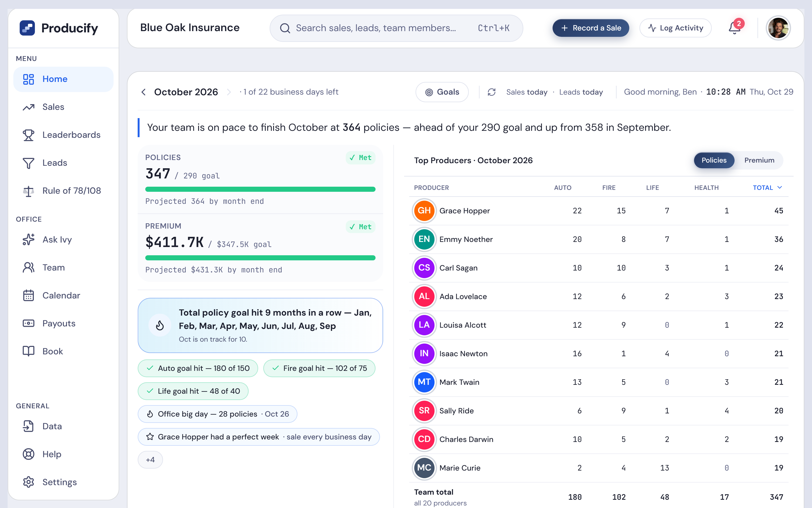The height and width of the screenshot is (508, 812).
Task: Open Leads today view
Action: click(x=581, y=92)
